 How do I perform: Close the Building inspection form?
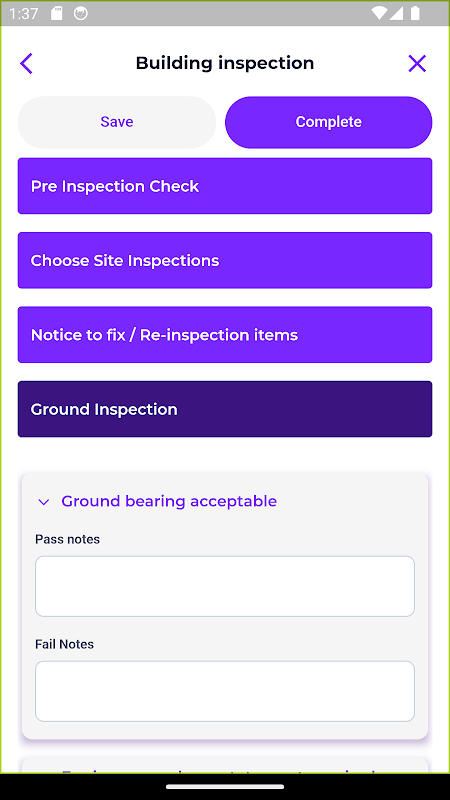(417, 64)
